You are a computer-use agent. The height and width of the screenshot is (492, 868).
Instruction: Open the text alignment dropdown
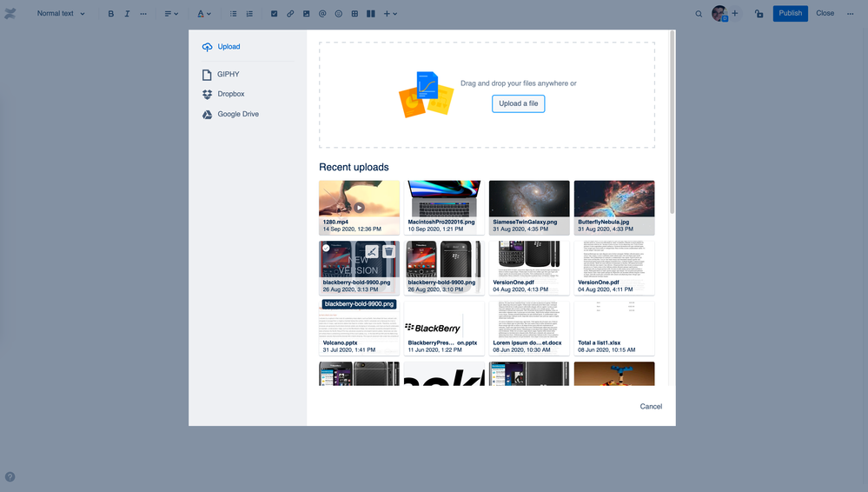coord(171,14)
